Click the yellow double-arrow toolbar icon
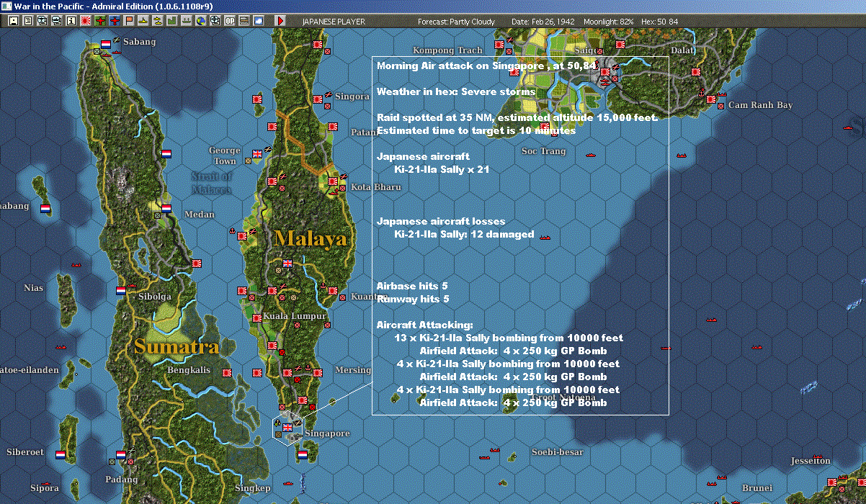Viewport: 866px width, 504px height. click(158, 21)
